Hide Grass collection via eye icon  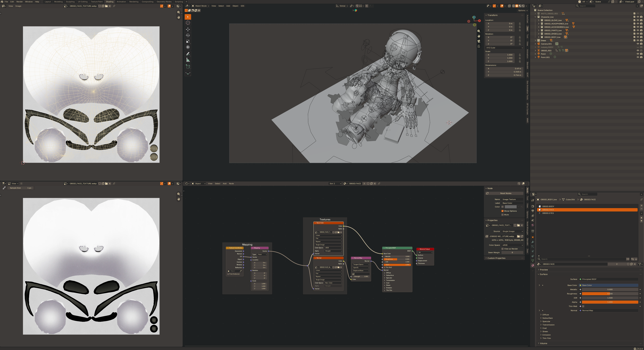[x=638, y=40]
